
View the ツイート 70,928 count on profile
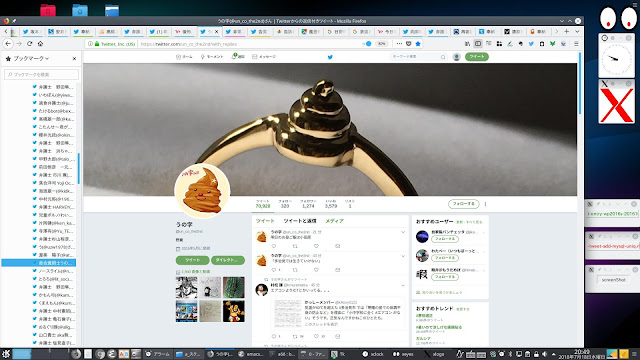263,204
